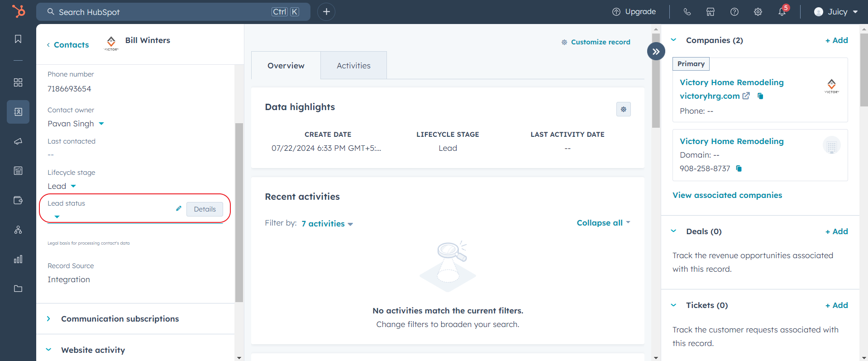The width and height of the screenshot is (868, 361).
Task: Click the Record Source Integration value
Action: tap(69, 279)
